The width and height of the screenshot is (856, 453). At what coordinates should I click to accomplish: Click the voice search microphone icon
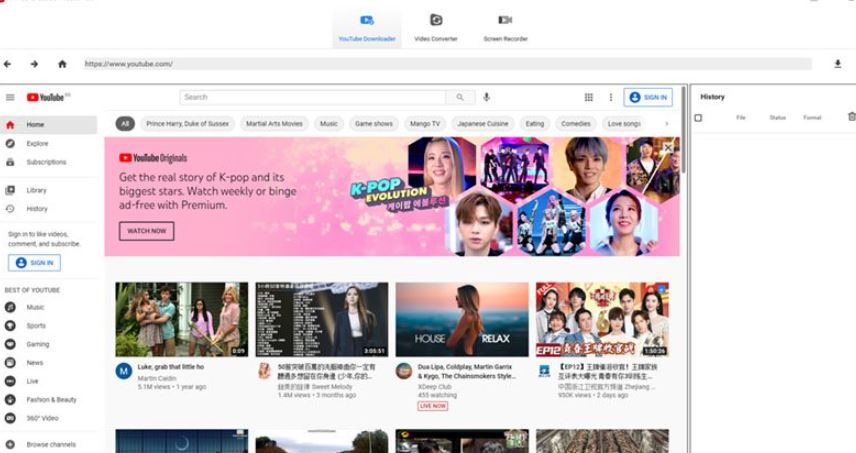click(486, 97)
